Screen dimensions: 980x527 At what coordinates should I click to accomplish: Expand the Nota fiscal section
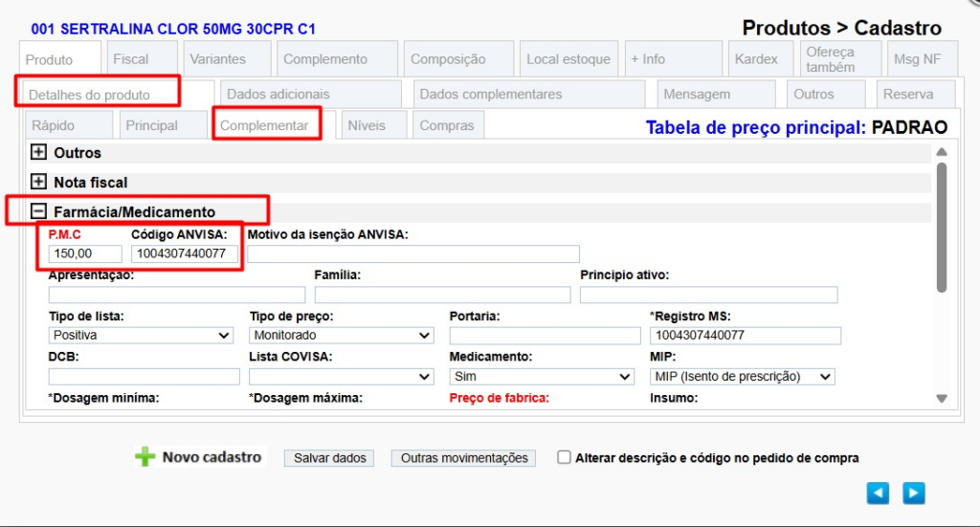click(x=38, y=182)
